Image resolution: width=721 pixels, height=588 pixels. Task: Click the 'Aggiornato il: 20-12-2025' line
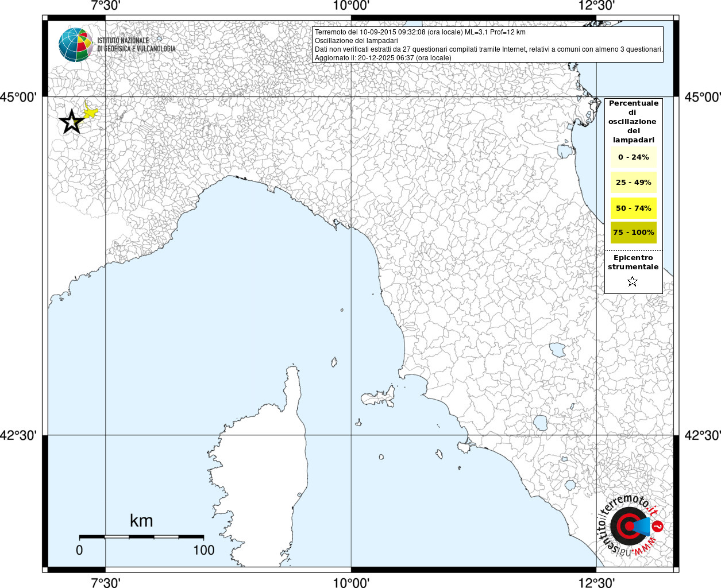(x=383, y=58)
